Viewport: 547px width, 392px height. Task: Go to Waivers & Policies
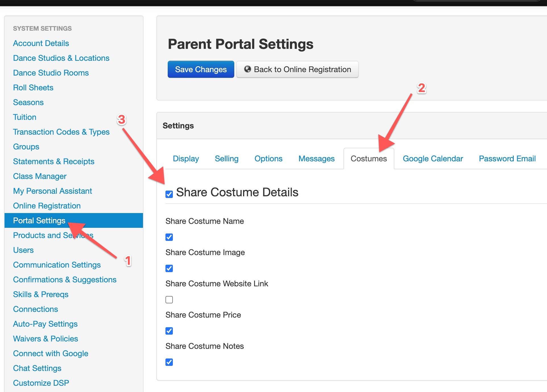click(45, 339)
